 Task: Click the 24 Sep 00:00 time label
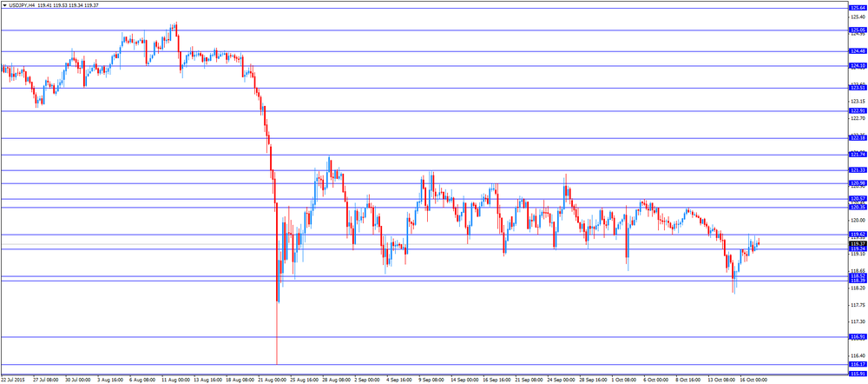click(562, 381)
